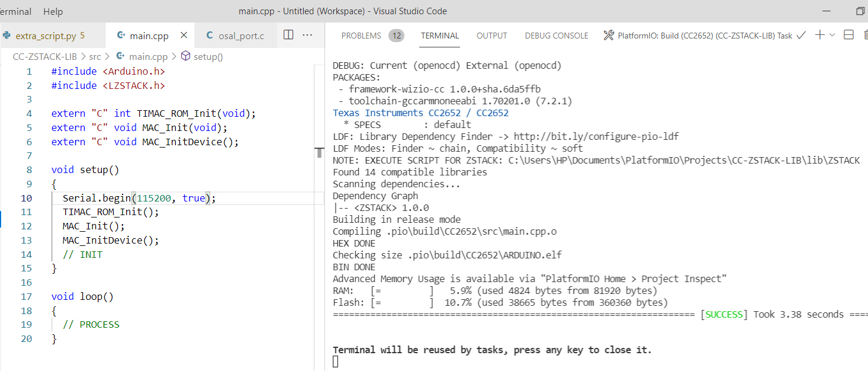Click the C file icon on osal_port.c tab
Viewport: 868px width, 371px height.
coord(210,36)
